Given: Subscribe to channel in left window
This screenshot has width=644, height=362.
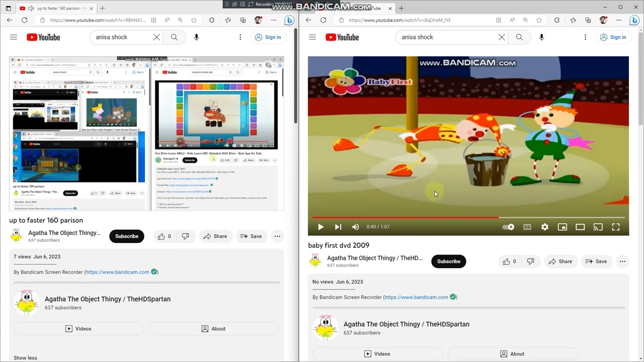Looking at the screenshot, I should tap(127, 236).
